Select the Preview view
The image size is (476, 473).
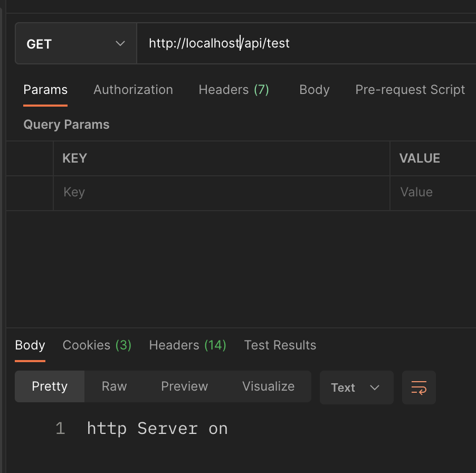click(184, 386)
